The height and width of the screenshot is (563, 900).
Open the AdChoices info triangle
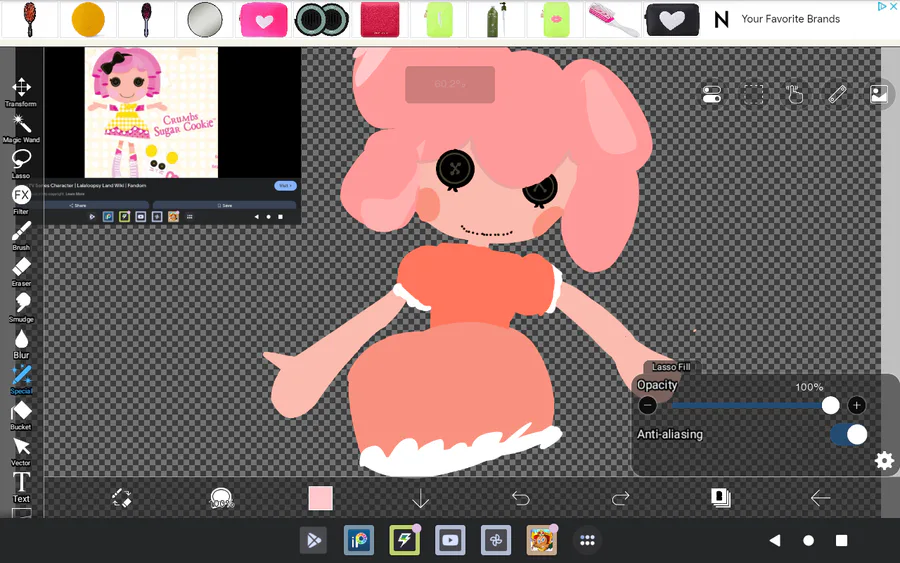883,6
